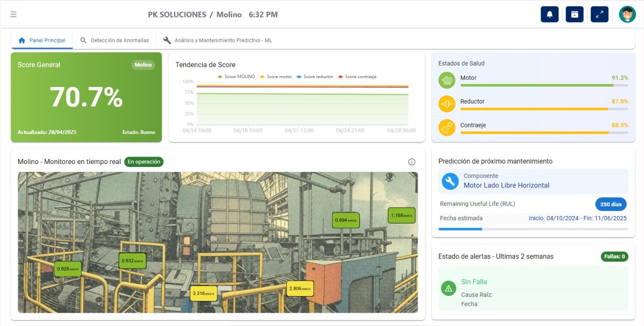Open the user profile avatar menu
This screenshot has width=644, height=326.
point(627,14)
